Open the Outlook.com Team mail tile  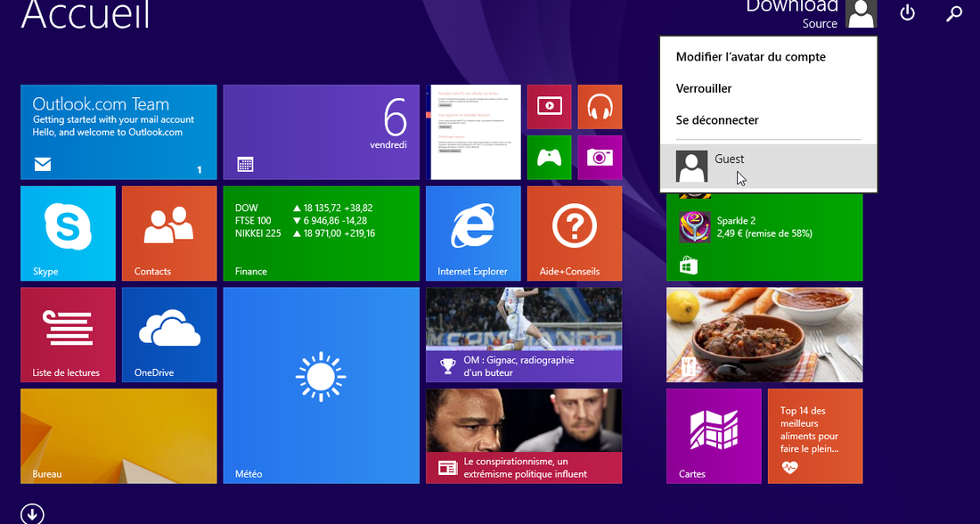pyautogui.click(x=118, y=132)
